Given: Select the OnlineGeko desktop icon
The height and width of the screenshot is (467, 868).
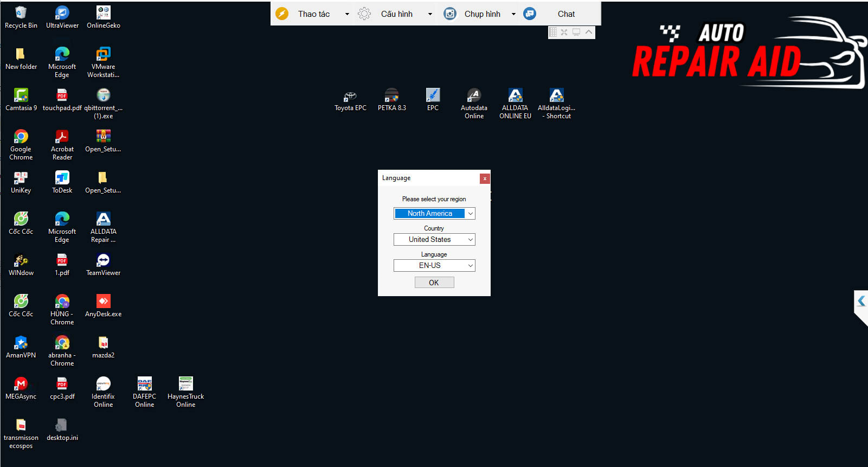Looking at the screenshot, I should [104, 17].
